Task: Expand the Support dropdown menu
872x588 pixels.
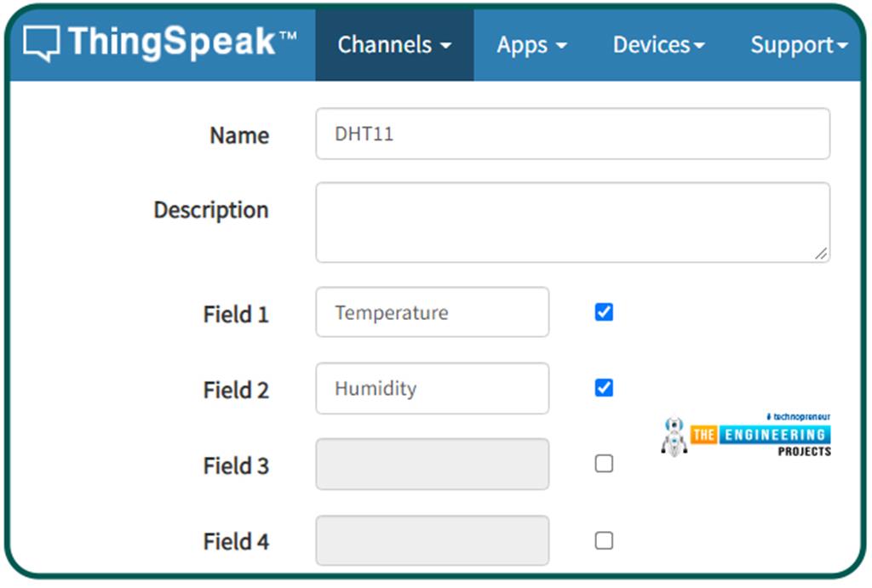Action: coord(797,45)
